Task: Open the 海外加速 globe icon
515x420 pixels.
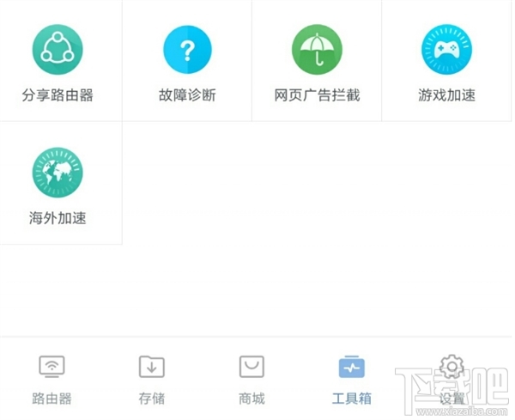Action: (58, 173)
